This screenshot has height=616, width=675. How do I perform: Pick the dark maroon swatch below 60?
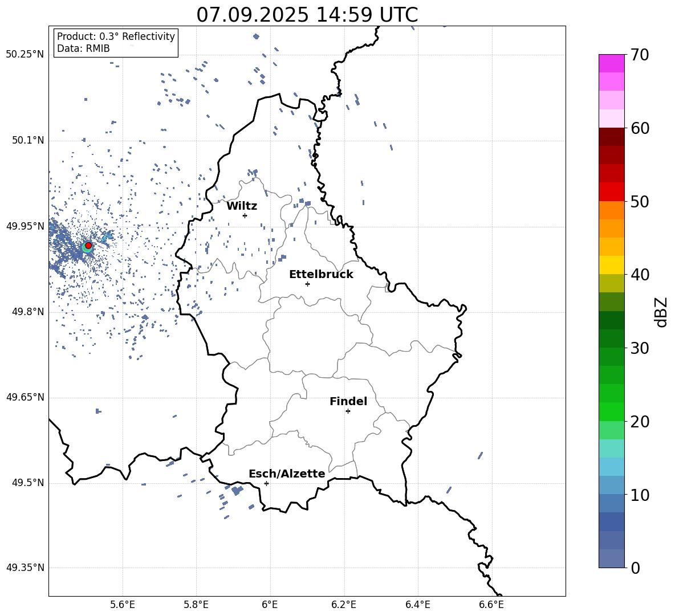pyautogui.click(x=611, y=137)
